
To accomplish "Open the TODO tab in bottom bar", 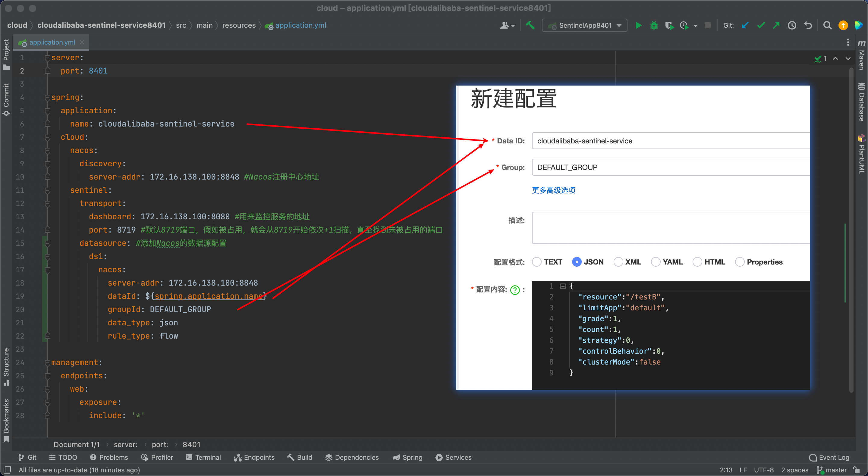I will pyautogui.click(x=63, y=457).
